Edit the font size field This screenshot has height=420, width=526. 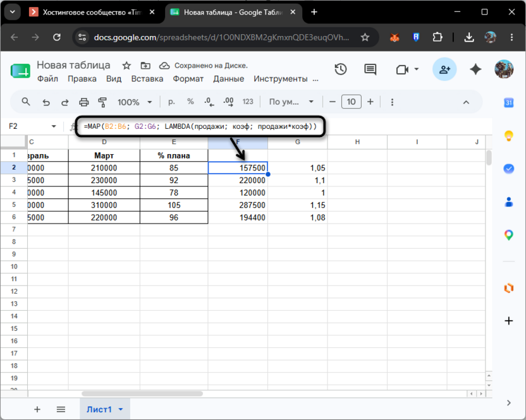pyautogui.click(x=352, y=102)
